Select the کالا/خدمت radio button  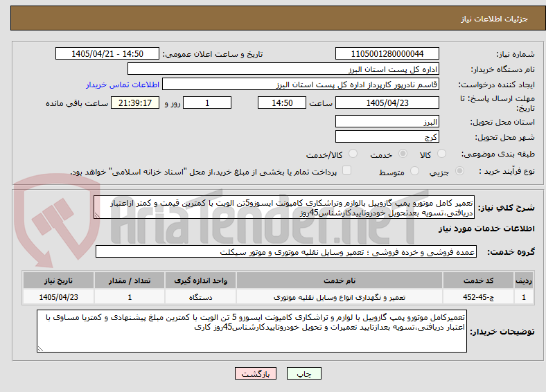tap(353, 154)
